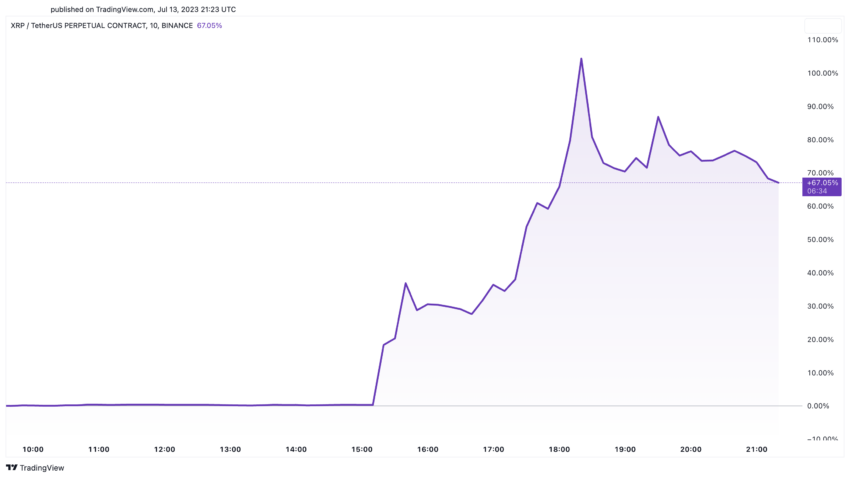The width and height of the screenshot is (850, 478).
Task: Click the 0.00% baseline axis label
Action: point(818,406)
